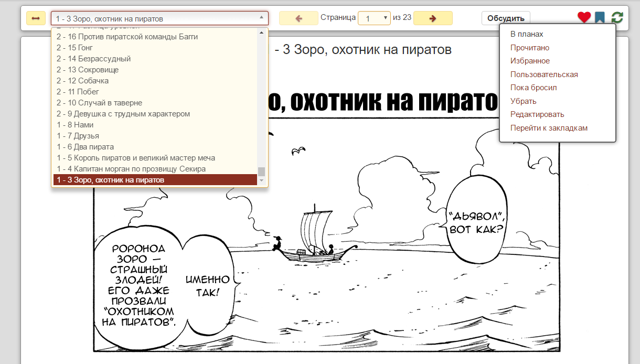Select chapter 2 - 13 Сокровище
Screen dimensions: 640x364
[x=87, y=69]
